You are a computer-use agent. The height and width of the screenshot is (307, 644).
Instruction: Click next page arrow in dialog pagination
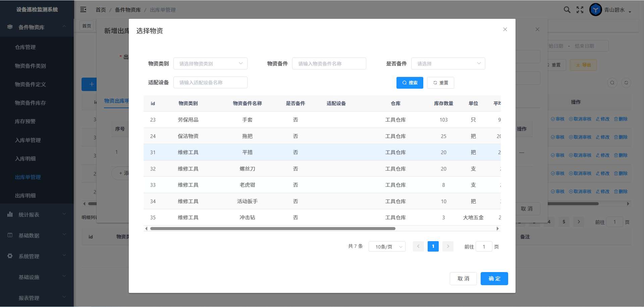448,247
